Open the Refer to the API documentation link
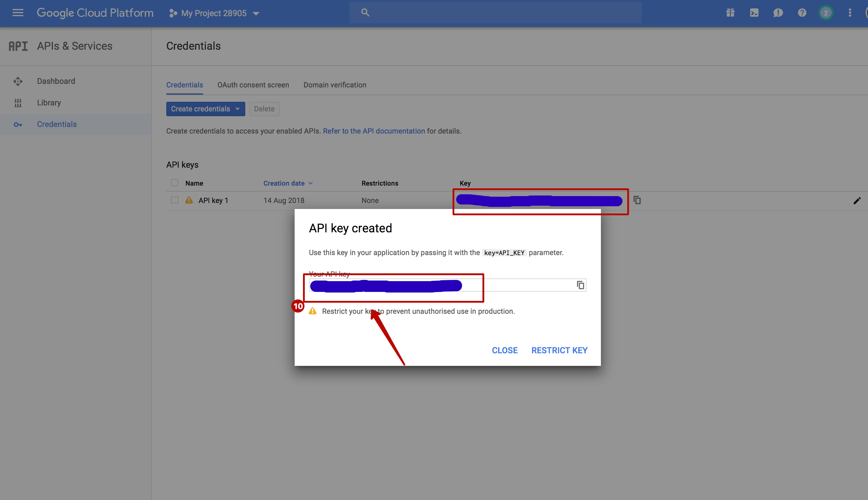868x500 pixels. click(374, 131)
